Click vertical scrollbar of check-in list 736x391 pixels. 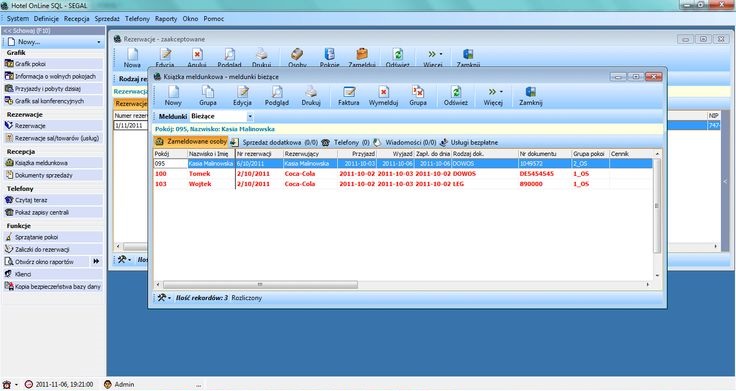(x=657, y=206)
